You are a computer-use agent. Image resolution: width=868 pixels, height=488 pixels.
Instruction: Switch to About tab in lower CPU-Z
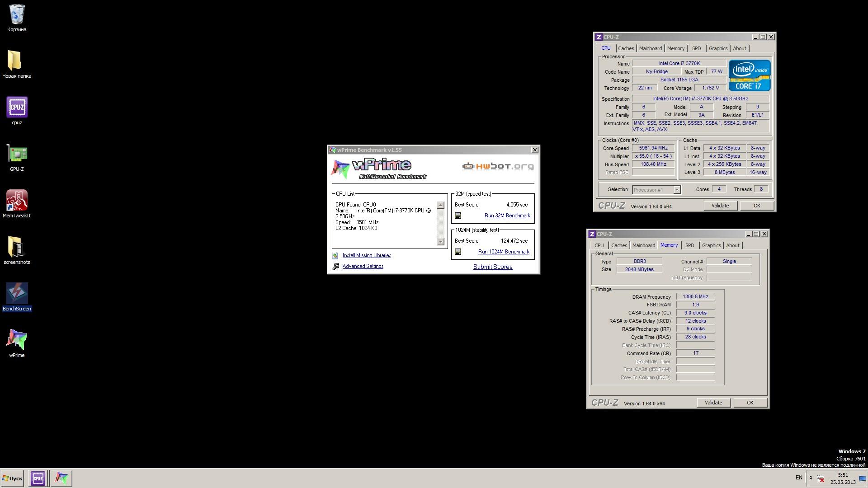click(x=733, y=245)
